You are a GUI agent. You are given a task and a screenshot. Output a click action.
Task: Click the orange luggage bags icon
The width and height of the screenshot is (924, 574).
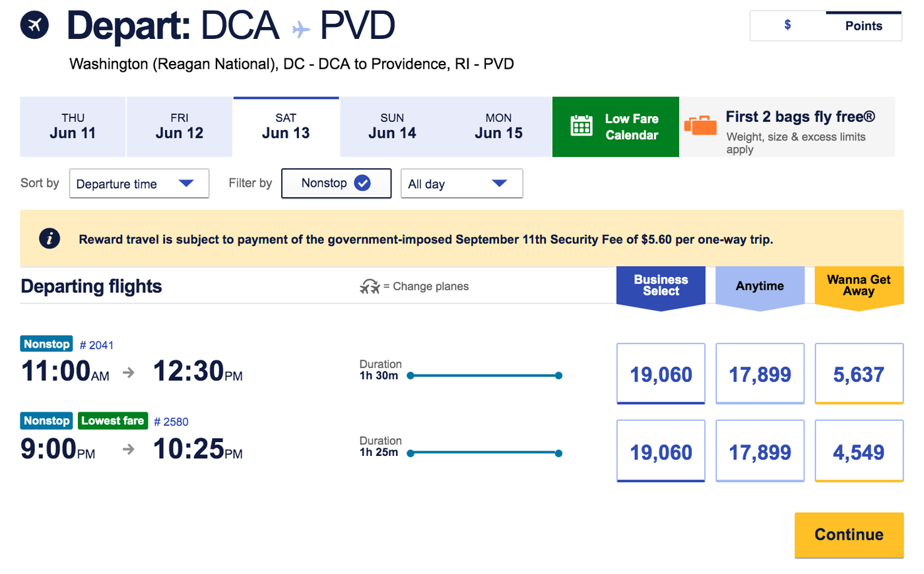click(x=701, y=125)
